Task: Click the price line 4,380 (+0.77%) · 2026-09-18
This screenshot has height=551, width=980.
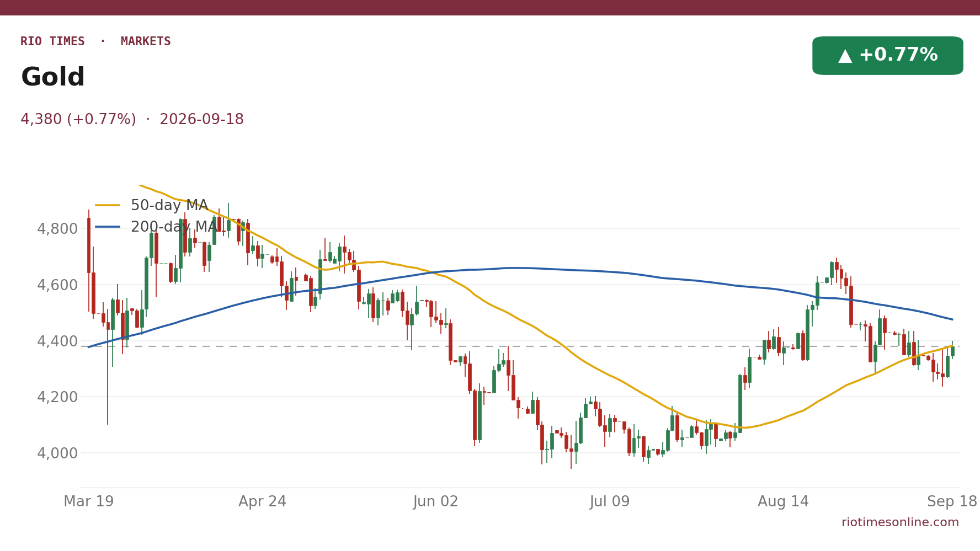Action: [x=132, y=120]
